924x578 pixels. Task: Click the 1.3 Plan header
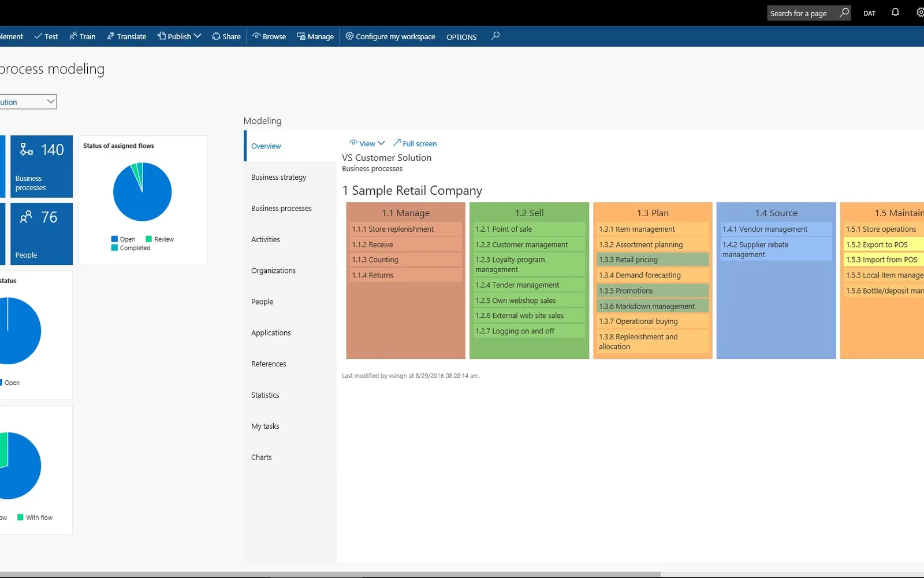point(653,213)
